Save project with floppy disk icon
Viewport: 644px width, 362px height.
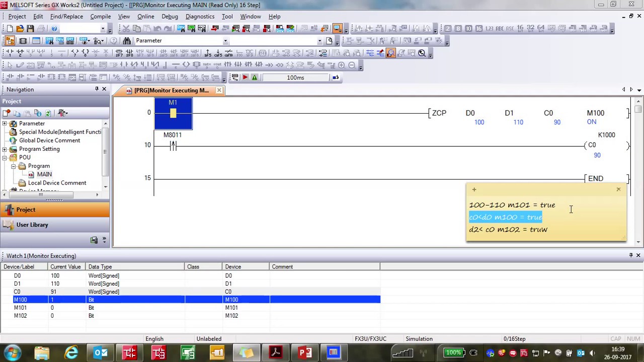pos(30,29)
